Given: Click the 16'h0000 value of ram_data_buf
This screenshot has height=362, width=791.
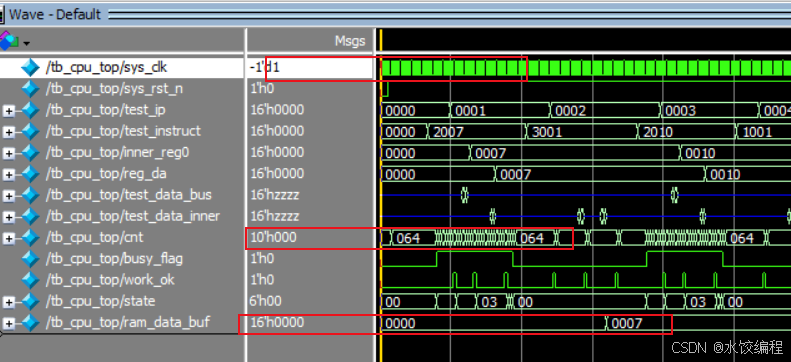Looking at the screenshot, I should [x=277, y=323].
